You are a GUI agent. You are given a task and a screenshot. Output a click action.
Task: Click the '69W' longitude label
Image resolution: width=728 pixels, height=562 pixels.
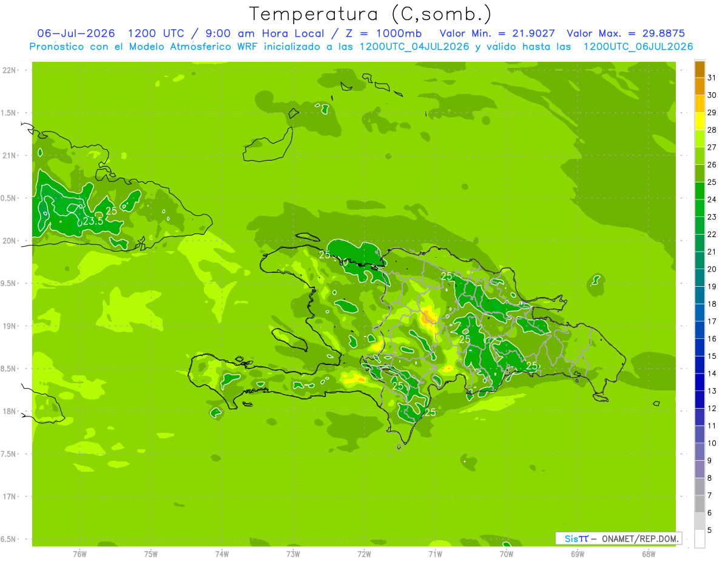pos(578,555)
